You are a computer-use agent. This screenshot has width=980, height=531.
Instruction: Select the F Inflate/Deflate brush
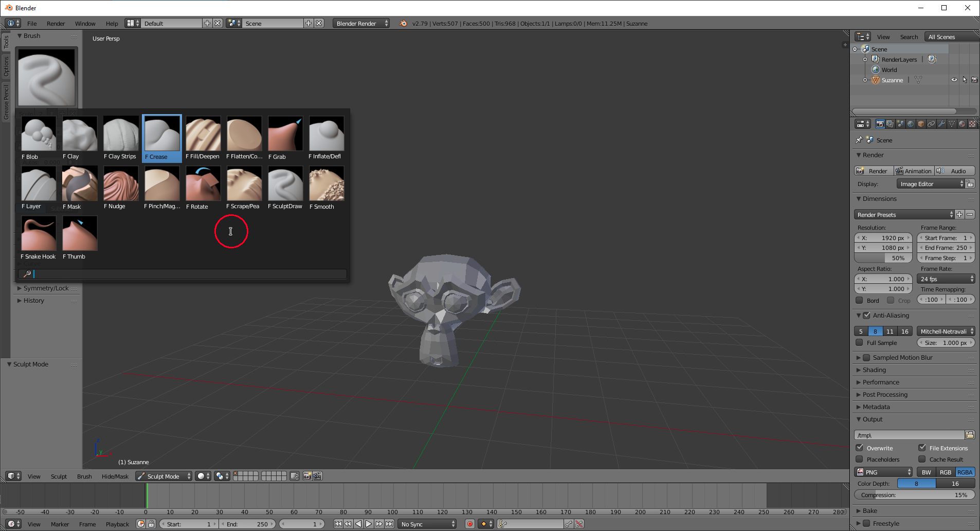pyautogui.click(x=326, y=138)
